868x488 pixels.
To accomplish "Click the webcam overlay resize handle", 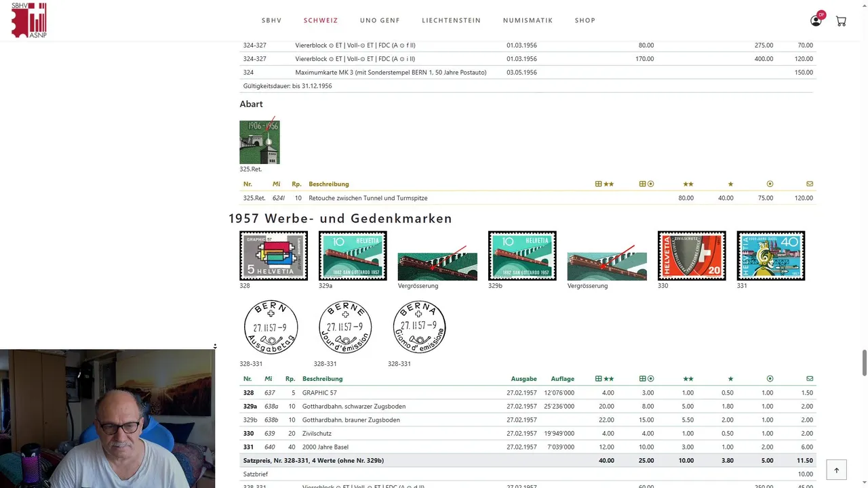I will point(215,346).
